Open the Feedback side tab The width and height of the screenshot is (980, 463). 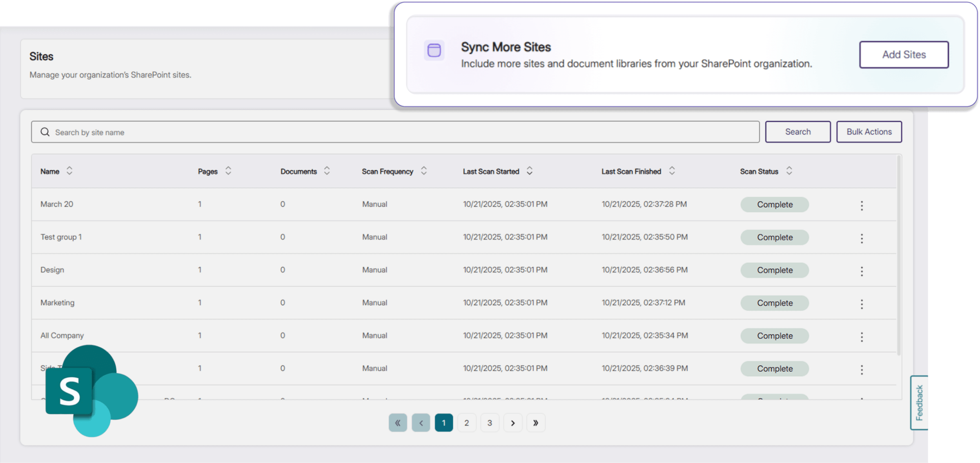click(x=919, y=403)
